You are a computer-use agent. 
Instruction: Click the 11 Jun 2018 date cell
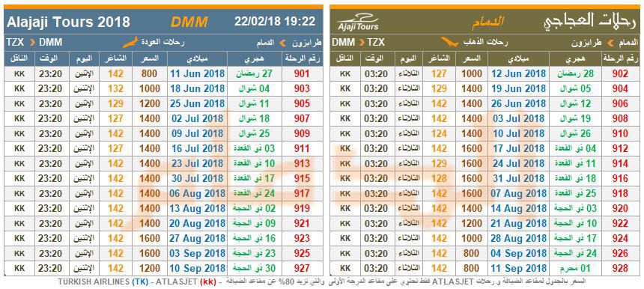coord(198,74)
